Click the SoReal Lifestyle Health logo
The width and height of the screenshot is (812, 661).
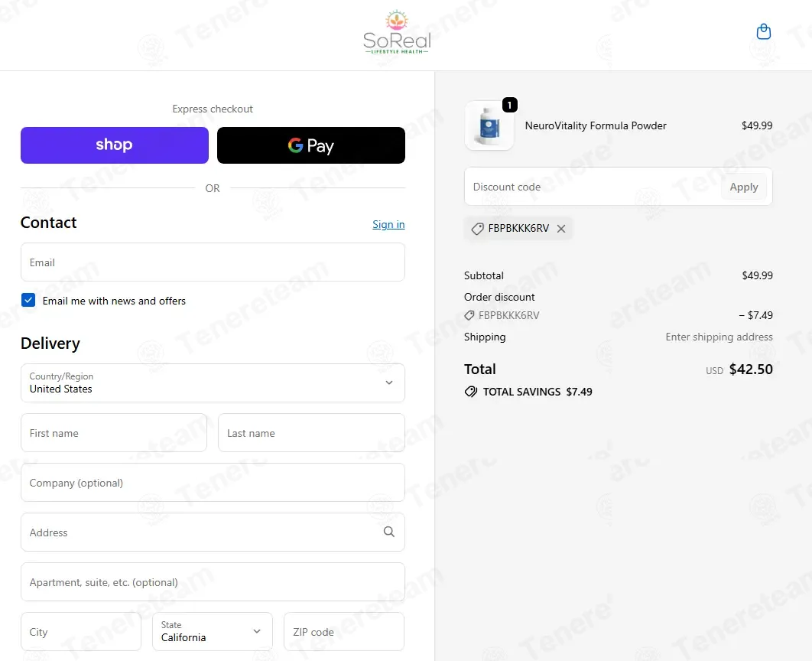(397, 32)
